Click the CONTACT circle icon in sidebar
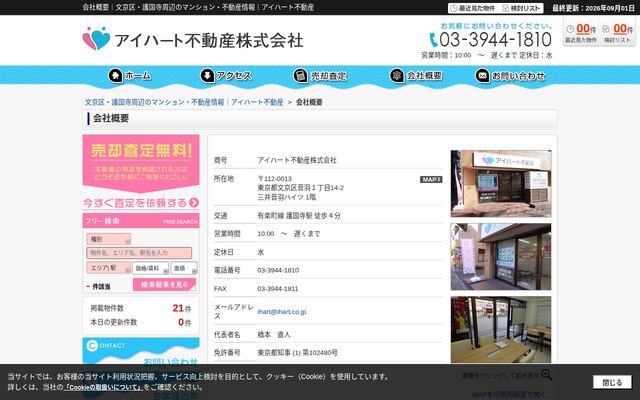Image resolution: width=640 pixels, height=400 pixels. pyautogui.click(x=92, y=346)
